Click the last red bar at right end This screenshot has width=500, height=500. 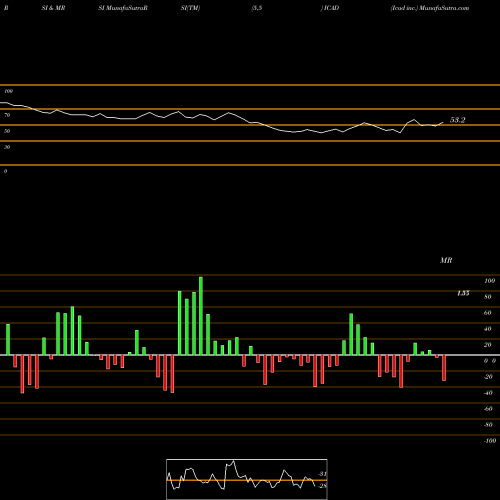click(x=444, y=368)
